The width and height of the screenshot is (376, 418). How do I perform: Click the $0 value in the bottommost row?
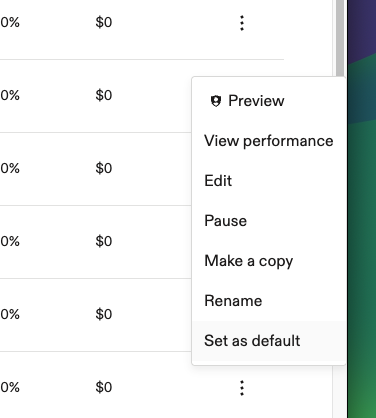click(x=104, y=387)
